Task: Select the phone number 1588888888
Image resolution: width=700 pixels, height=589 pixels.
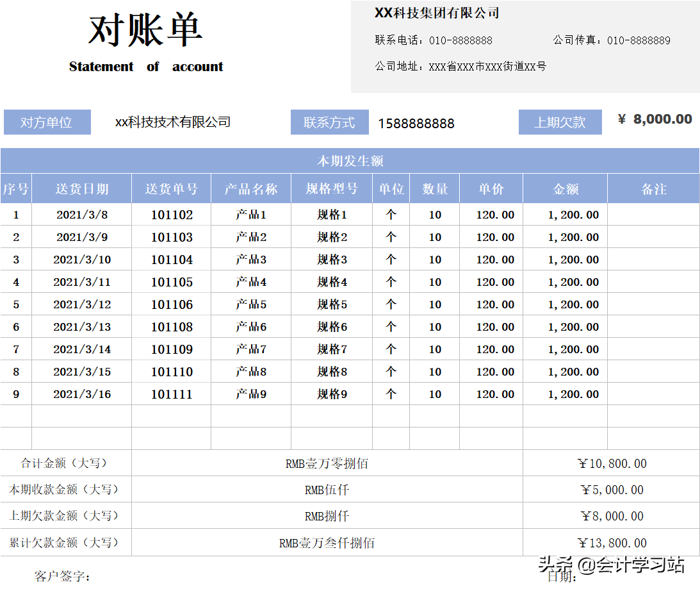Action: 416,122
